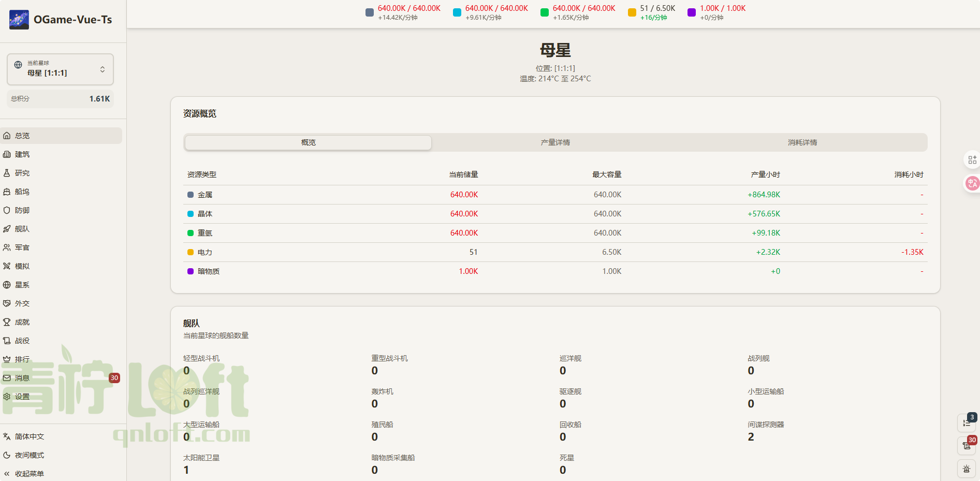Open 消息 (Messages) showing 30 unread
This screenshot has width=980, height=481.
pyautogui.click(x=22, y=377)
